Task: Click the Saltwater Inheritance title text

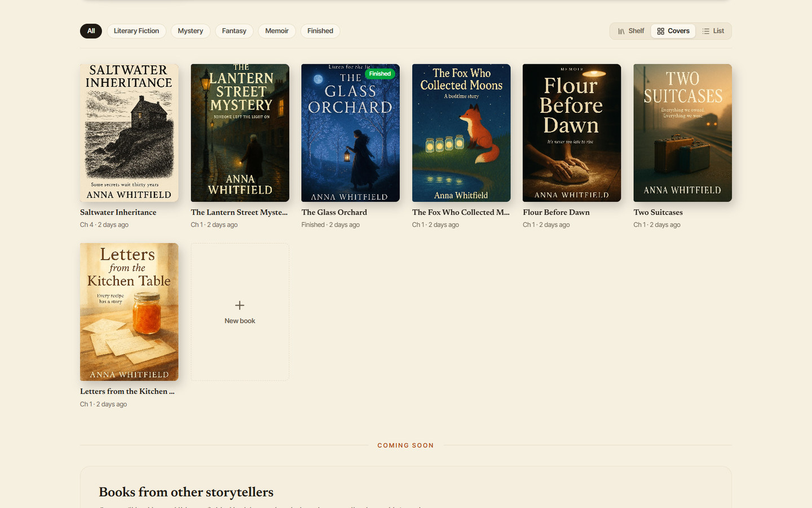Action: [118, 212]
